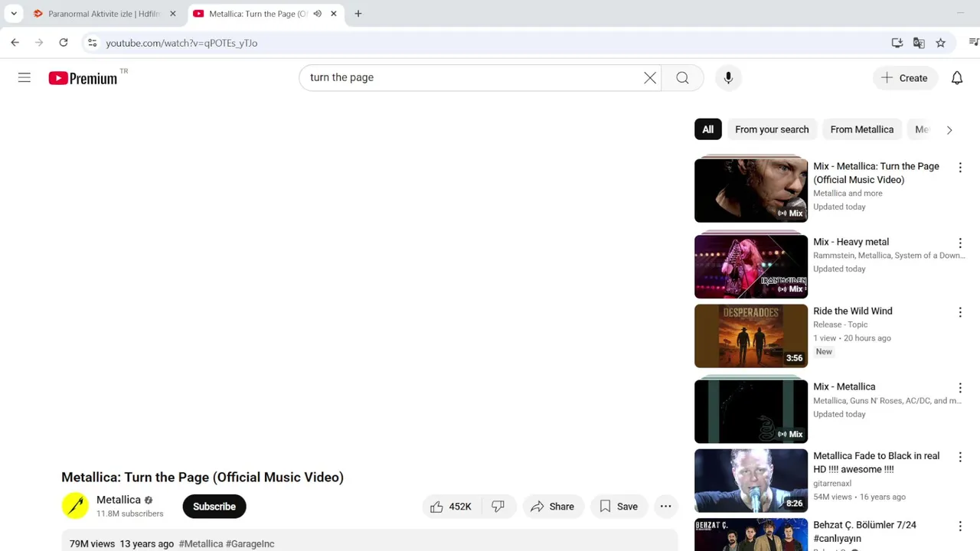The image size is (980, 551).
Task: Translate this page icon
Action: coord(919,43)
